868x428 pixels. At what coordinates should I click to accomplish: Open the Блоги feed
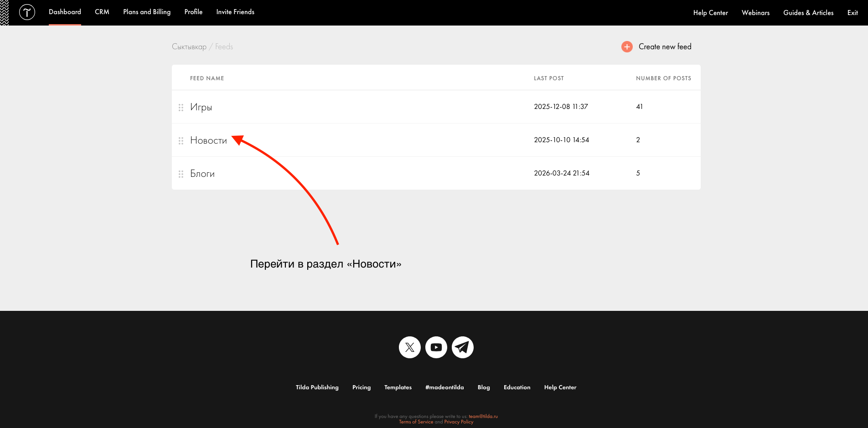(x=202, y=174)
